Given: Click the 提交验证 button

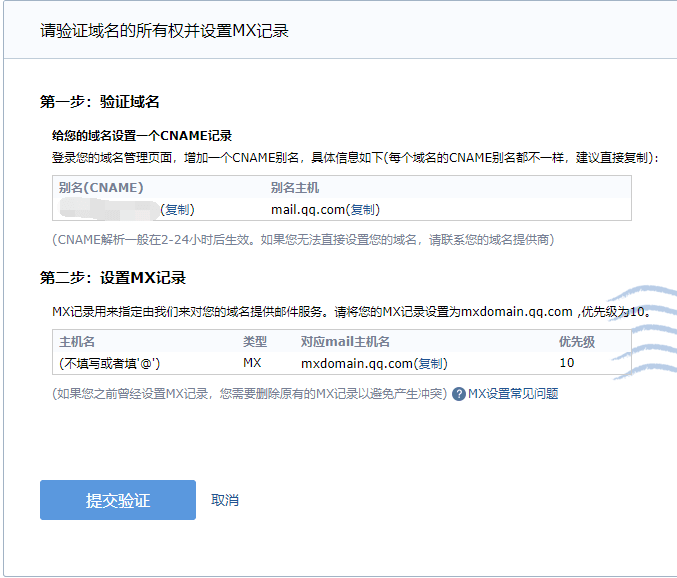Looking at the screenshot, I should point(117,500).
